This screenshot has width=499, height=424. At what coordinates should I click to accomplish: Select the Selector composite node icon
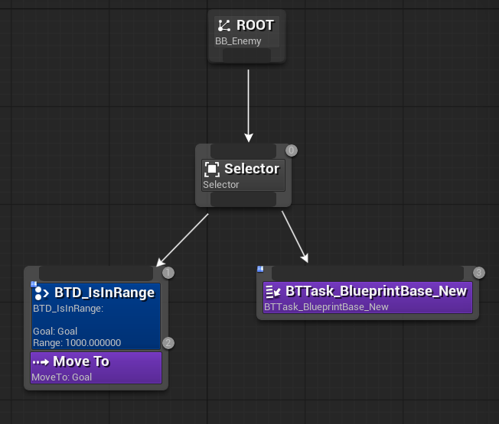click(212, 169)
